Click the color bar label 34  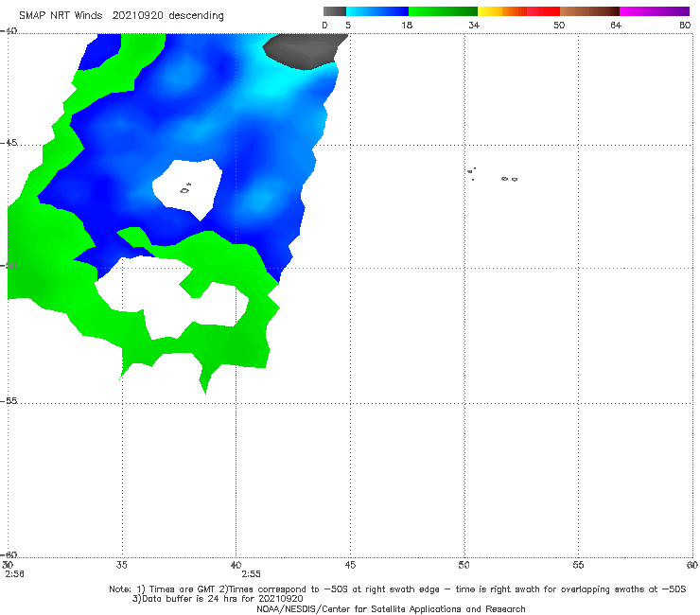tap(474, 25)
